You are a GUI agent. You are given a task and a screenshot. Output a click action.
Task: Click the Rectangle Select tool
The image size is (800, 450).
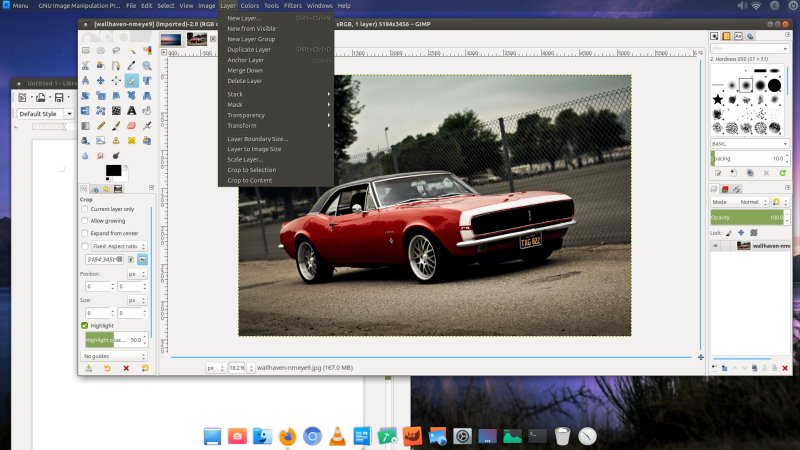tap(86, 50)
